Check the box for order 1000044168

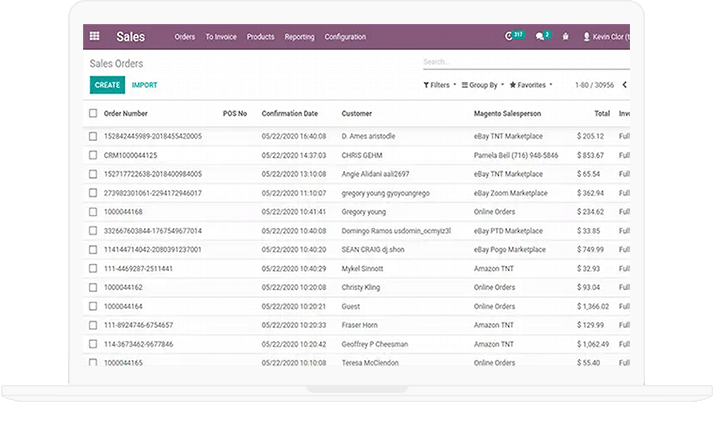[93, 212]
